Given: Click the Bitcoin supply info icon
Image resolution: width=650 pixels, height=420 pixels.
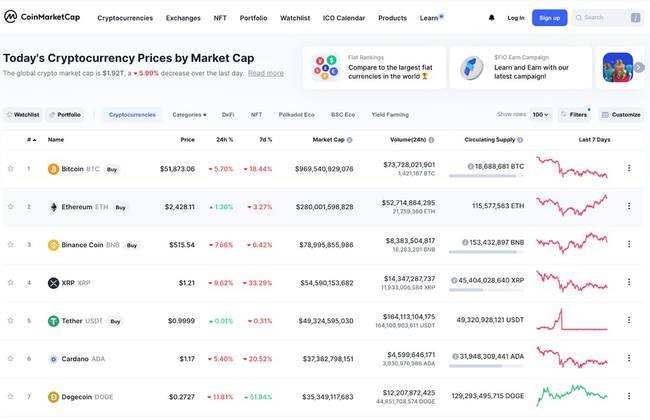Looking at the screenshot, I should click(470, 167).
